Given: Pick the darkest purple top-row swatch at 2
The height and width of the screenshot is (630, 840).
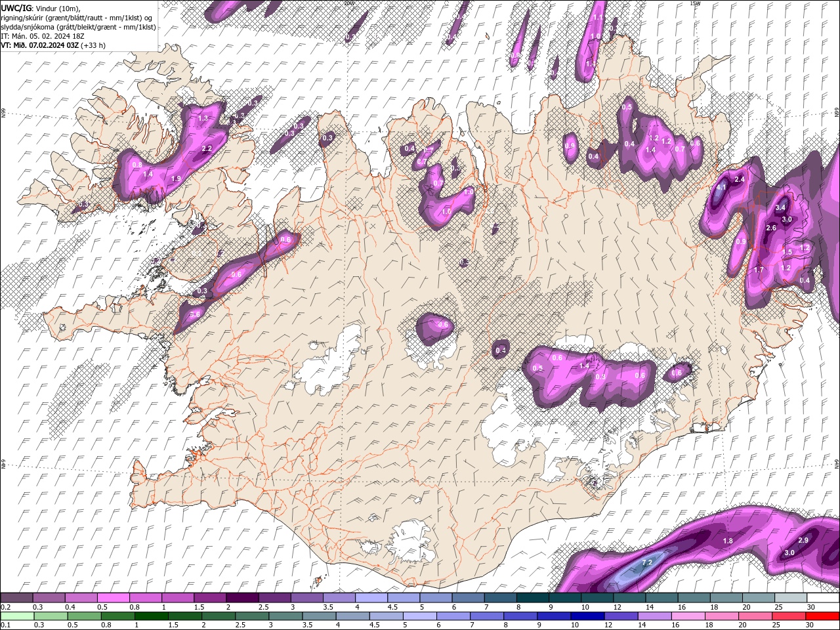Looking at the screenshot, I should point(241,598).
